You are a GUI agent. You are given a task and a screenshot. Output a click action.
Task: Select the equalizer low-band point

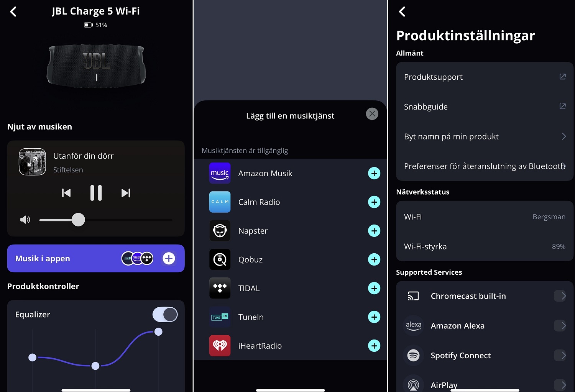click(33, 358)
